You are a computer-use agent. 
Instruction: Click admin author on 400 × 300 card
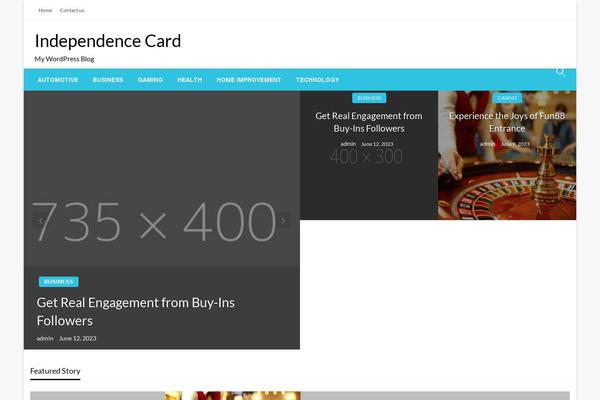point(348,144)
